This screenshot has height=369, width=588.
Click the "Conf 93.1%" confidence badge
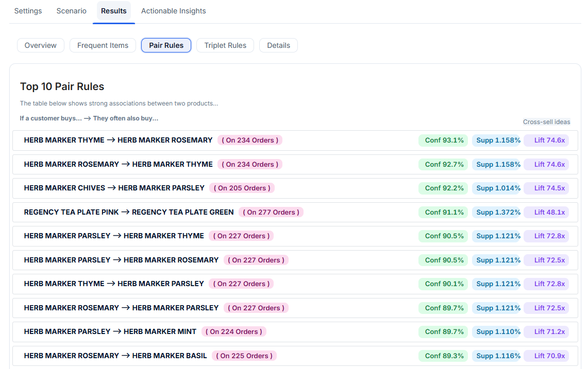tap(444, 140)
